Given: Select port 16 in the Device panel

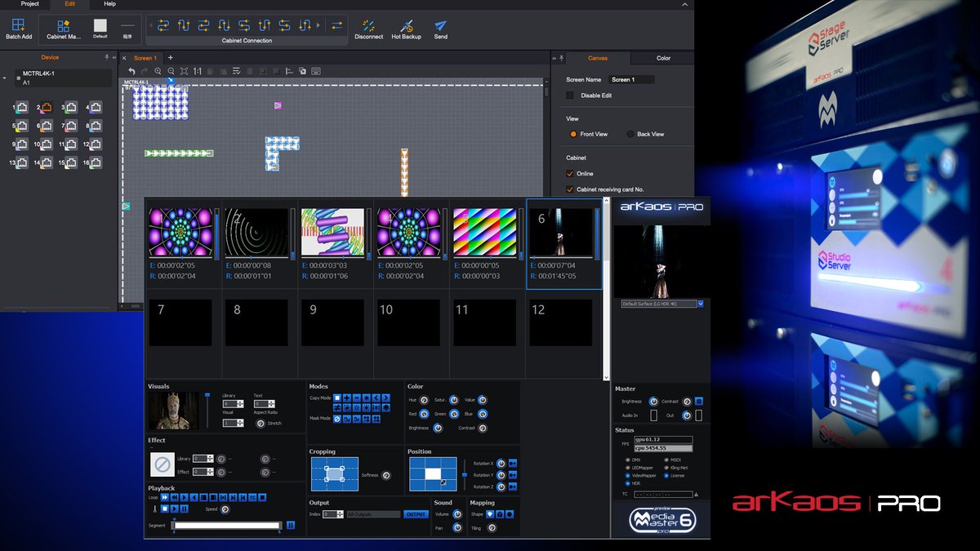Looking at the screenshot, I should [96, 162].
